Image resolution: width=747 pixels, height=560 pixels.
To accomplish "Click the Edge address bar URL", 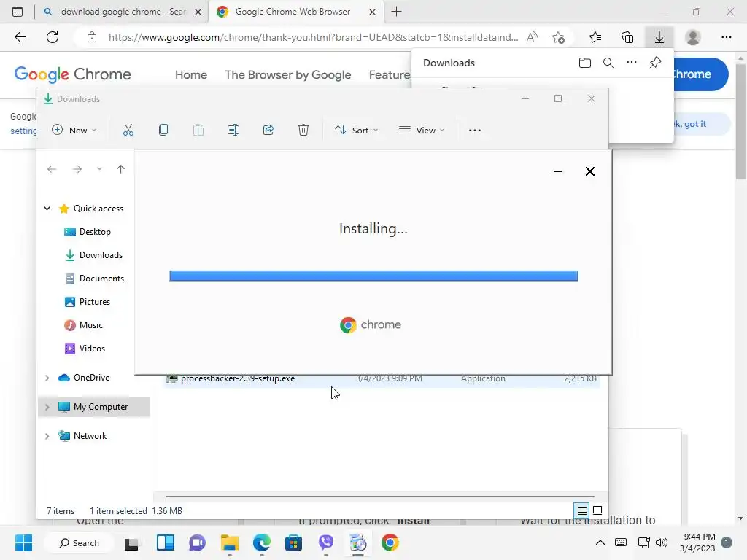I will [x=313, y=37].
